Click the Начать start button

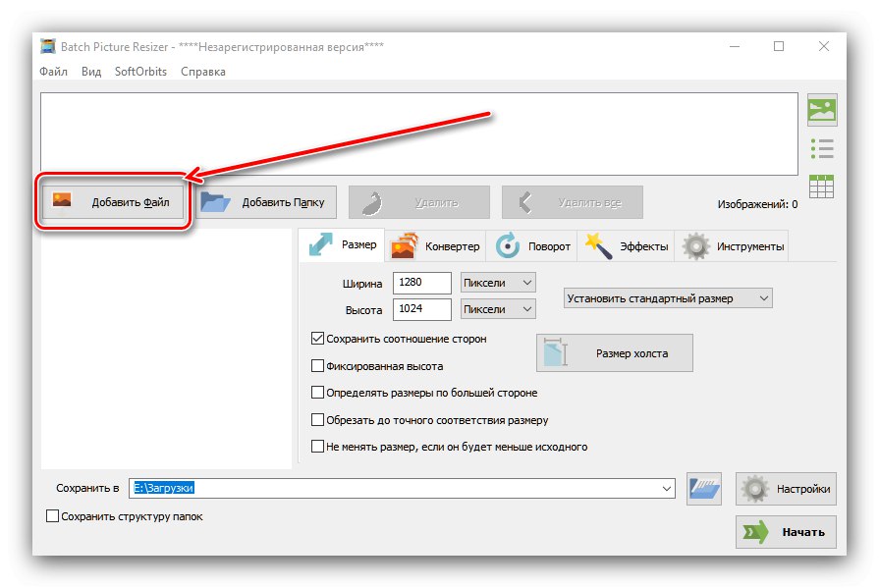click(786, 532)
